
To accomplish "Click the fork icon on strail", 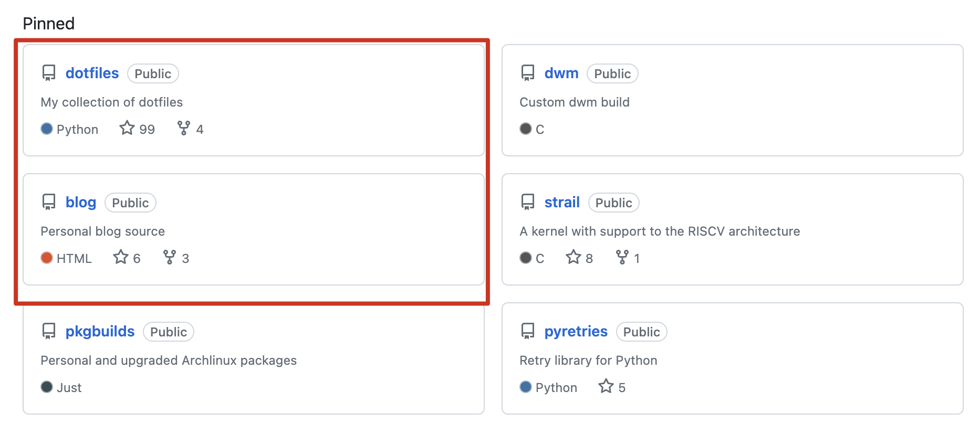I will pos(622,258).
